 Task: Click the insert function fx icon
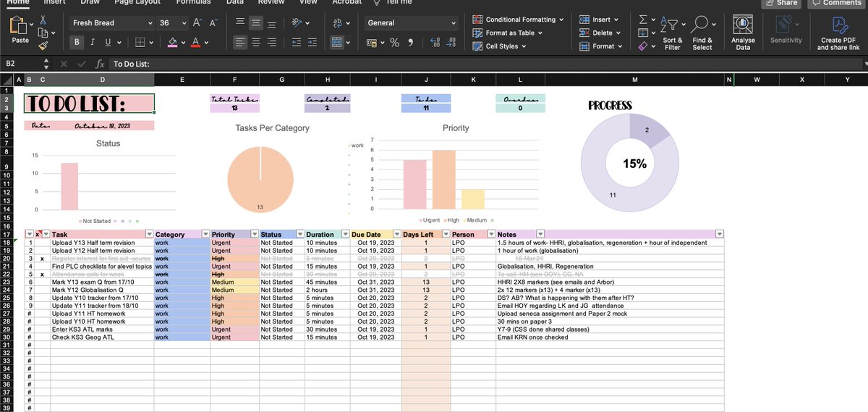coord(101,64)
